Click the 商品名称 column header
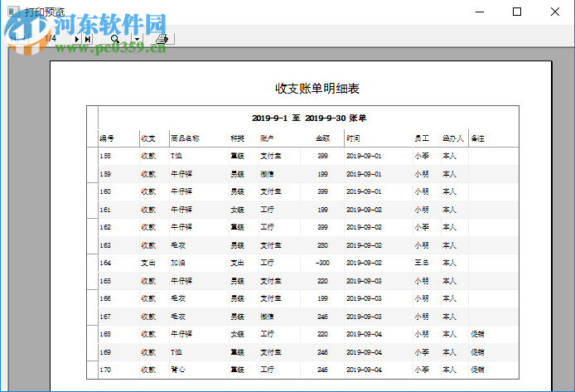575x392 pixels. (x=186, y=138)
